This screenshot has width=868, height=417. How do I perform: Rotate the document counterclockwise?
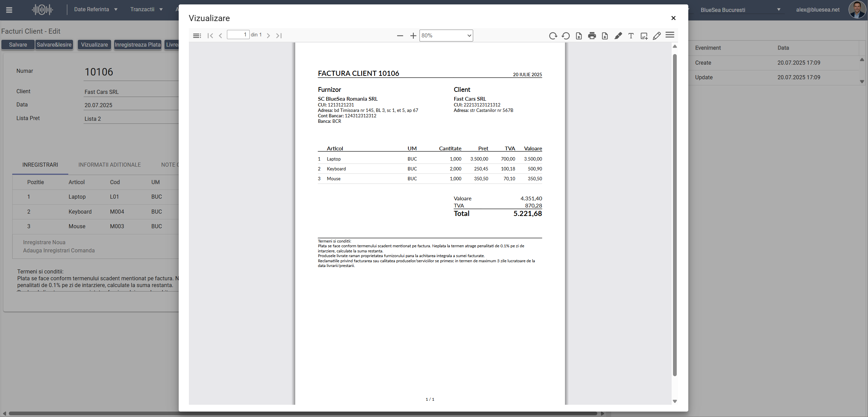pos(566,36)
